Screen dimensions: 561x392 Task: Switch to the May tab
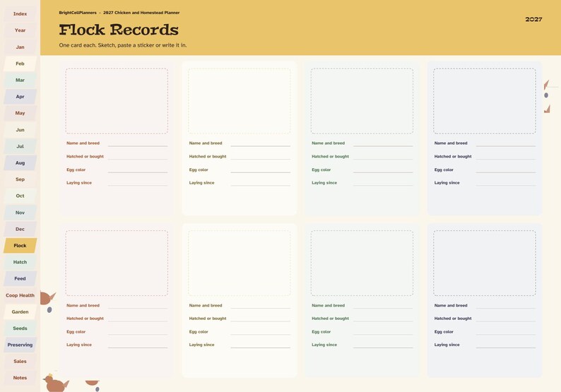20,113
